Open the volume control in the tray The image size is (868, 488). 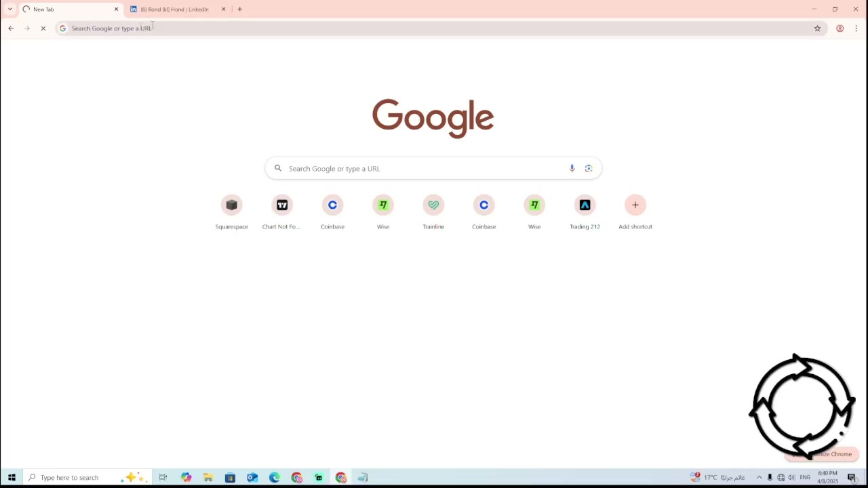click(x=791, y=477)
